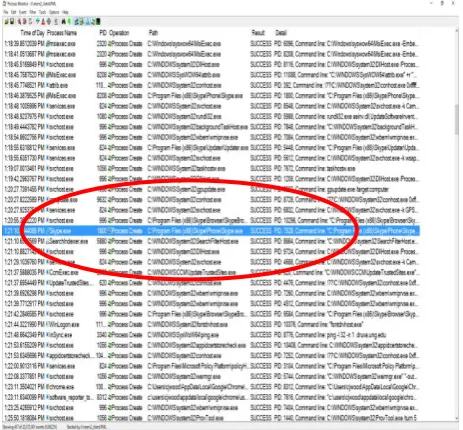Screen dimensions: 463x430
Task: Toggle Show Network Activity icon
Action: click(87, 22)
